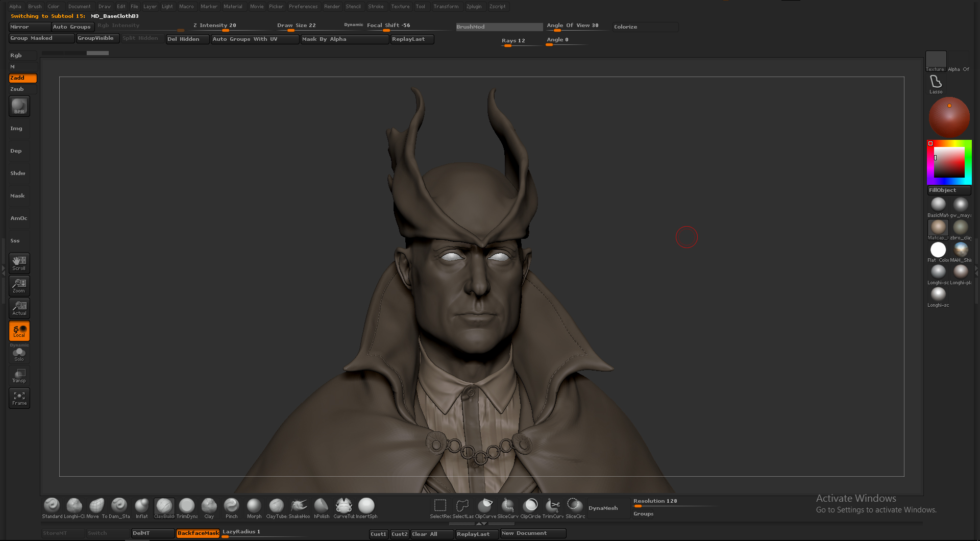Pick a color in the color picker
The image size is (980, 541).
[949, 162]
